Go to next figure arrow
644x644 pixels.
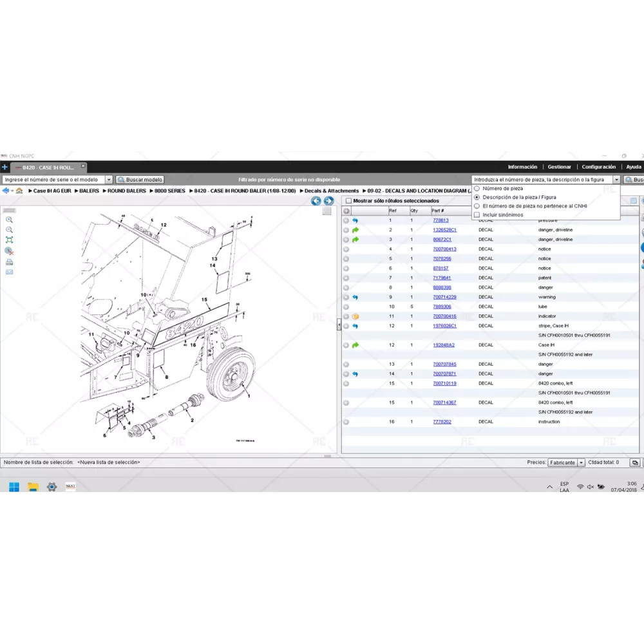pyautogui.click(x=328, y=201)
